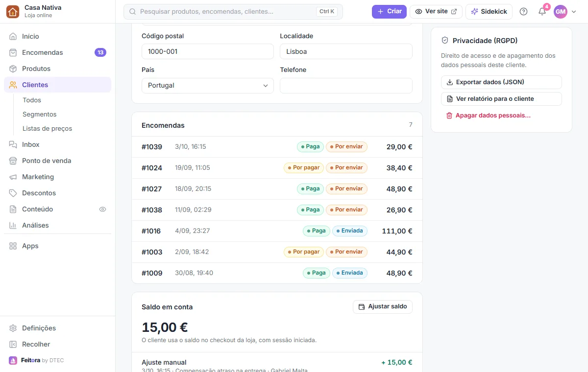Click the help question mark icon
Image resolution: width=588 pixels, height=372 pixels.
pyautogui.click(x=523, y=12)
